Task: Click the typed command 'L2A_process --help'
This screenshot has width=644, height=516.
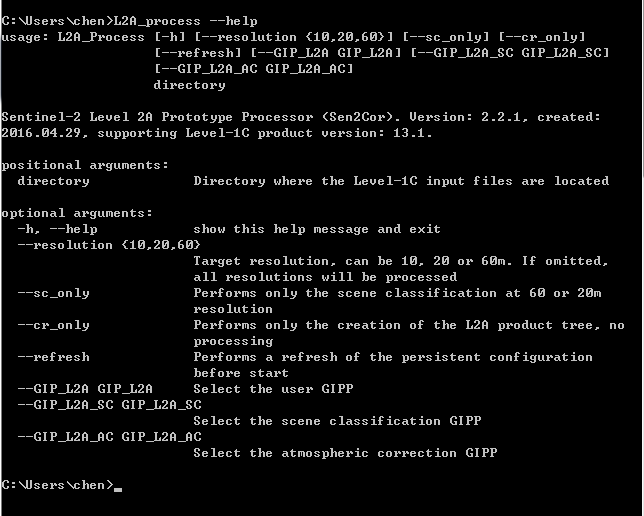Action: [186, 21]
